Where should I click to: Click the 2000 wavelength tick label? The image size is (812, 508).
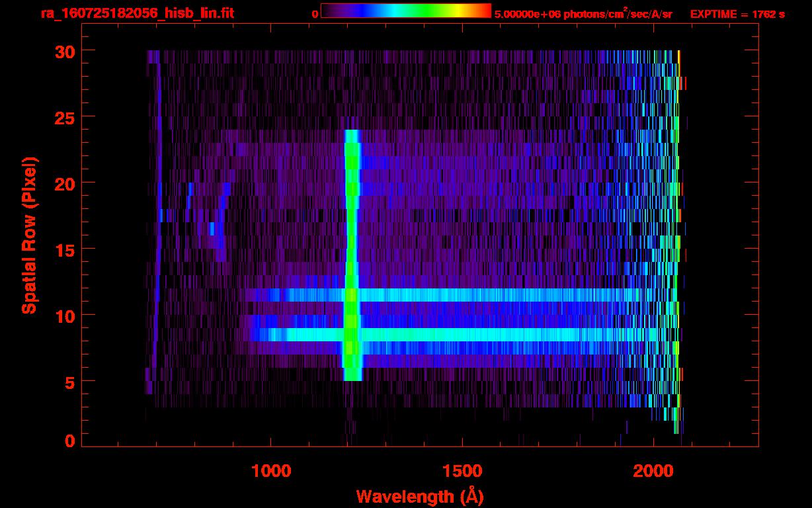pos(653,471)
